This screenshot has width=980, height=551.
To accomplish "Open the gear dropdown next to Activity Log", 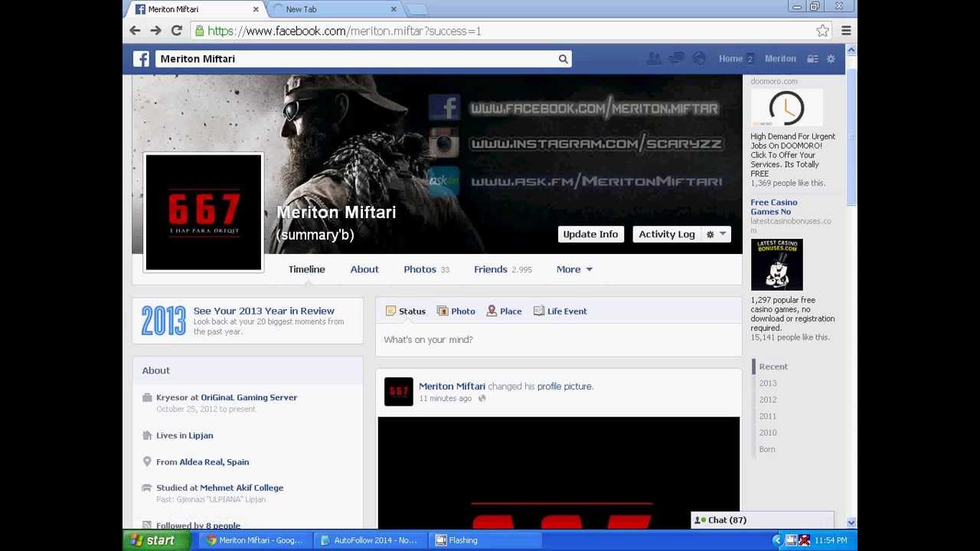I will point(716,234).
